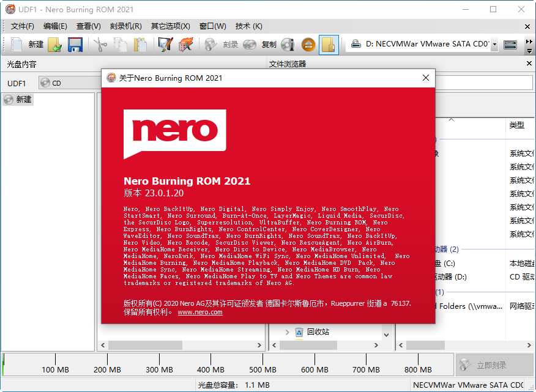Open the 文件(F) menu
This screenshot has height=392, width=536.
(x=22, y=26)
